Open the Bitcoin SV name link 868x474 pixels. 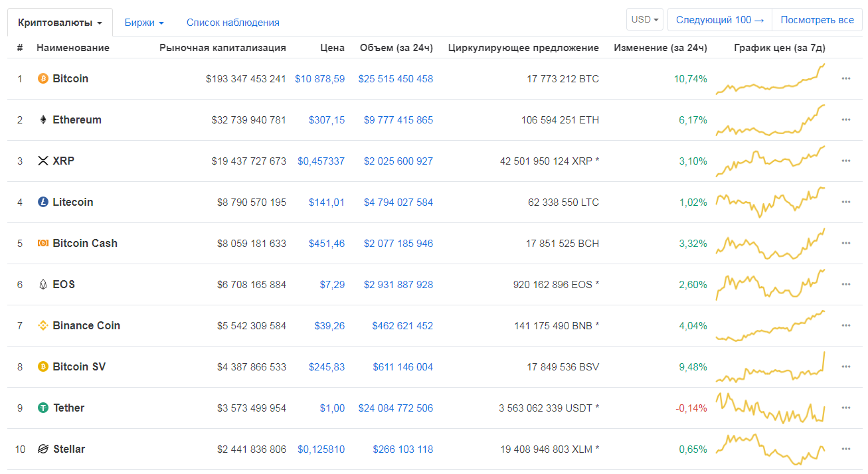coord(79,367)
